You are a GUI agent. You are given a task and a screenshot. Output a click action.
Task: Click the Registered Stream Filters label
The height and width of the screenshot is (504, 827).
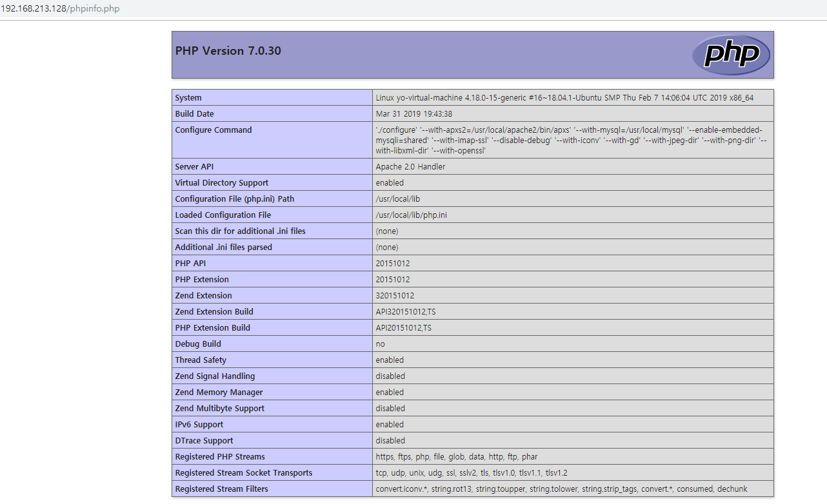pyautogui.click(x=222, y=489)
